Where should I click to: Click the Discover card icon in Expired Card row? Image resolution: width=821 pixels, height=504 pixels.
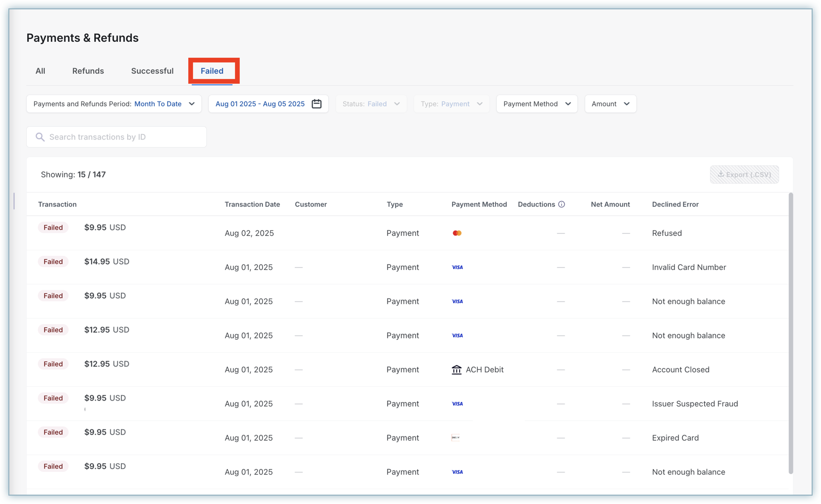pyautogui.click(x=456, y=437)
